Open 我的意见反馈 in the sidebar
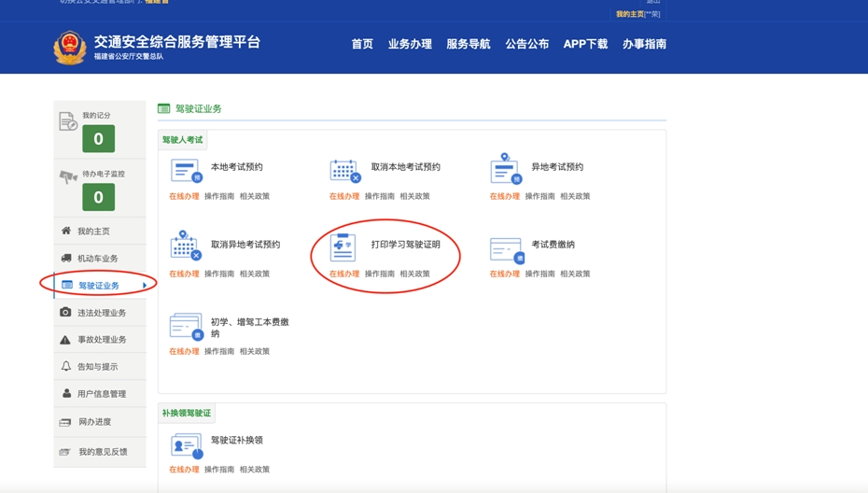 coord(102,452)
